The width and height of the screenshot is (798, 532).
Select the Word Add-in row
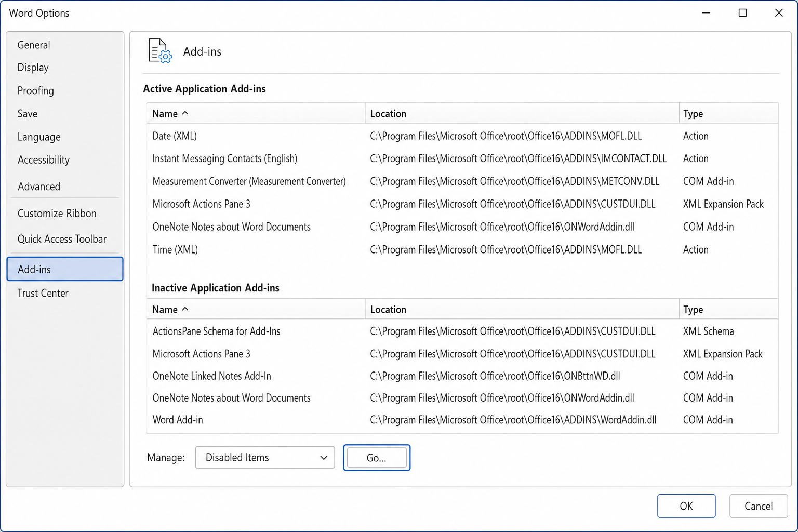462,420
